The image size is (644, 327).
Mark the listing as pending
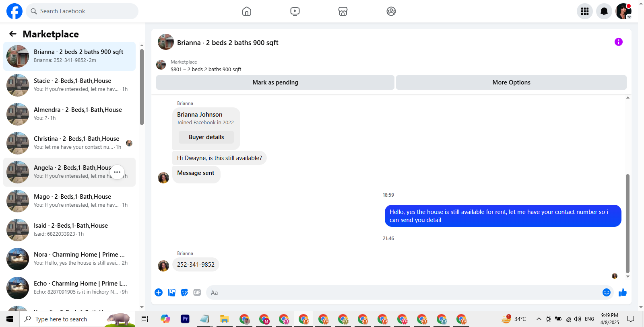275,82
